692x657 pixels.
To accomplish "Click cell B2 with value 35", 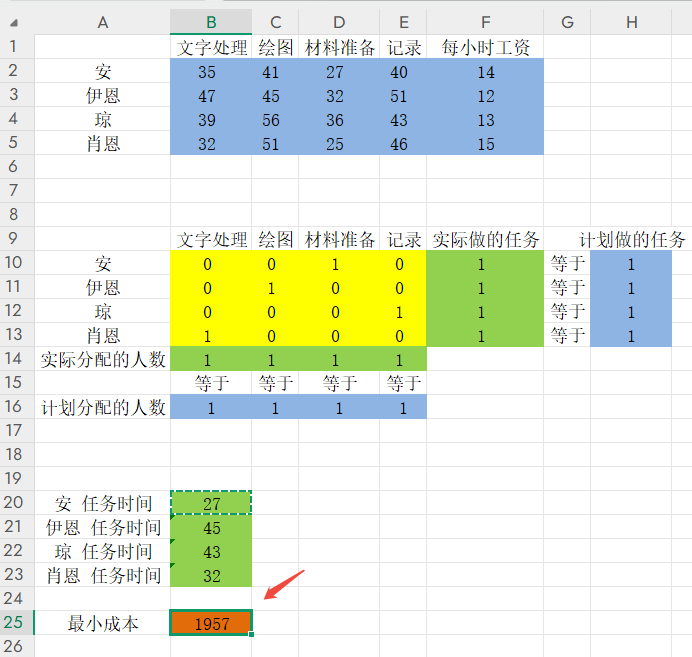I will [x=211, y=71].
